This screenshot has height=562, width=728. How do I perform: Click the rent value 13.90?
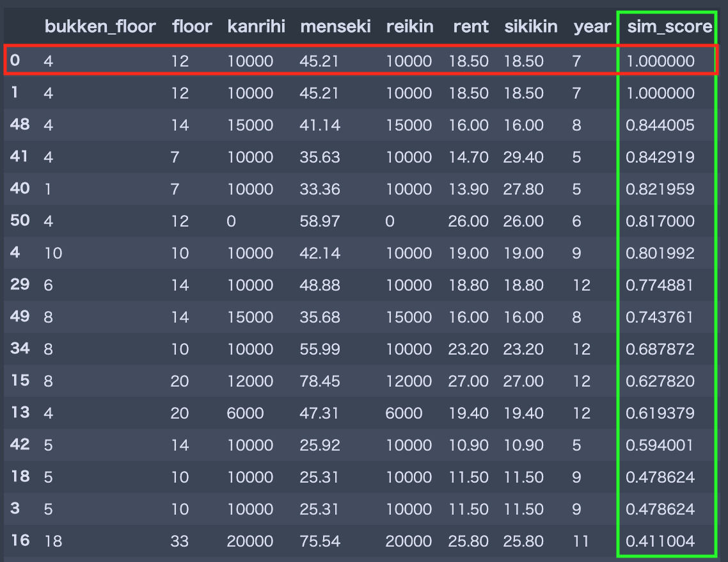[468, 189]
